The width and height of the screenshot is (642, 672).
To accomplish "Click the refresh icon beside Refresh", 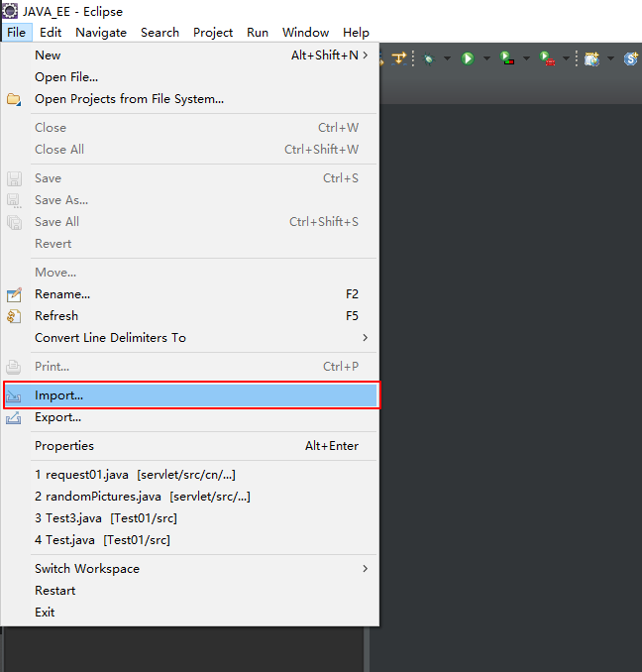I will 14,316.
